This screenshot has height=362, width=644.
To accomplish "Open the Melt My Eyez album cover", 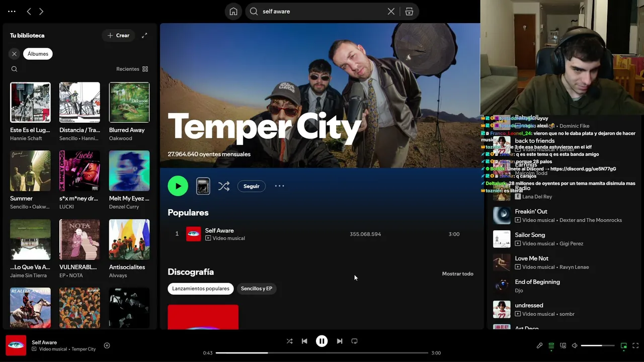I will pyautogui.click(x=129, y=171).
